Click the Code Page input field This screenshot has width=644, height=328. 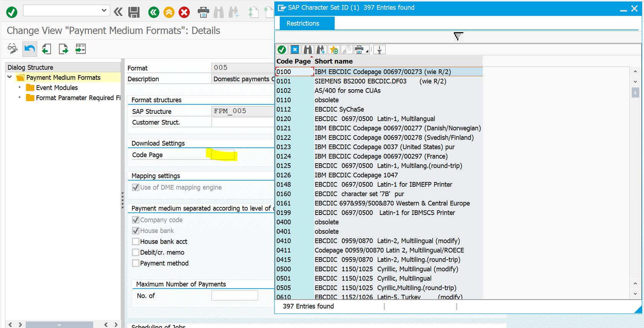click(223, 155)
